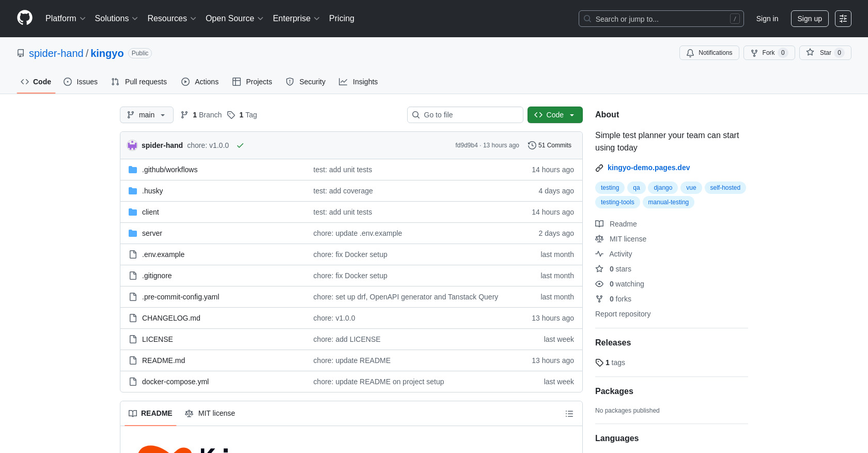Click the Releases heading link

pos(613,343)
